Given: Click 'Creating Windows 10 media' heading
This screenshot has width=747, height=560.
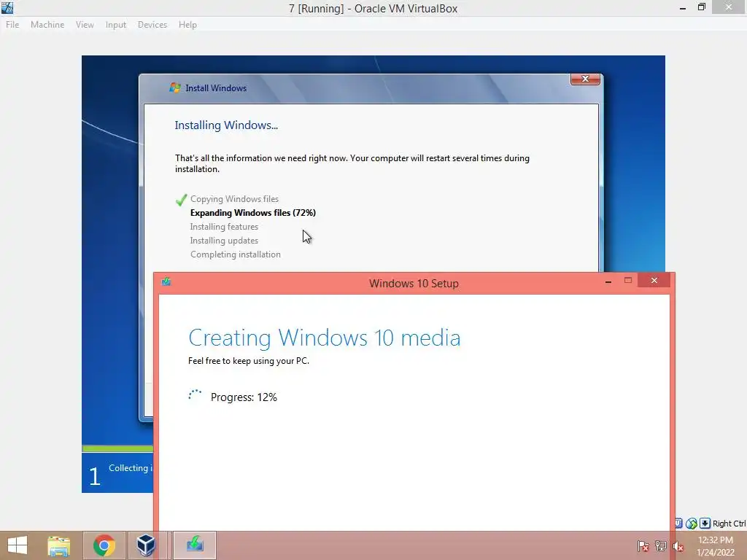Looking at the screenshot, I should coord(325,338).
